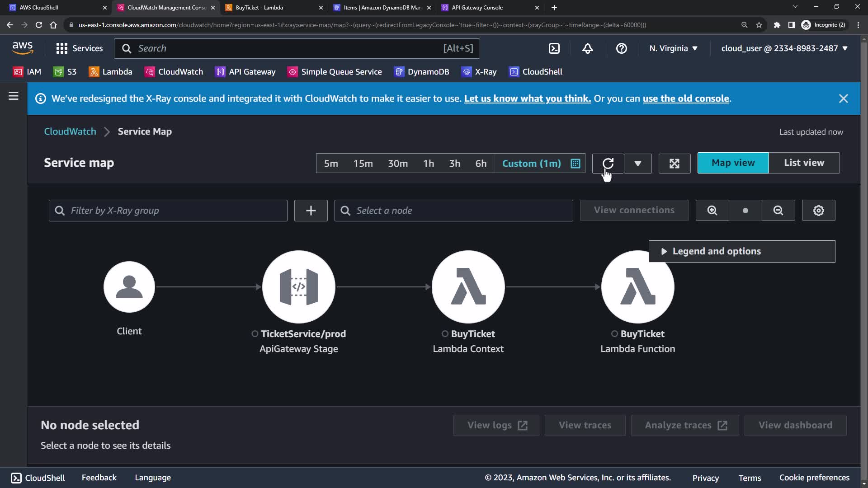Click the TicketService/prod ApiGateway node icon

pos(298,287)
